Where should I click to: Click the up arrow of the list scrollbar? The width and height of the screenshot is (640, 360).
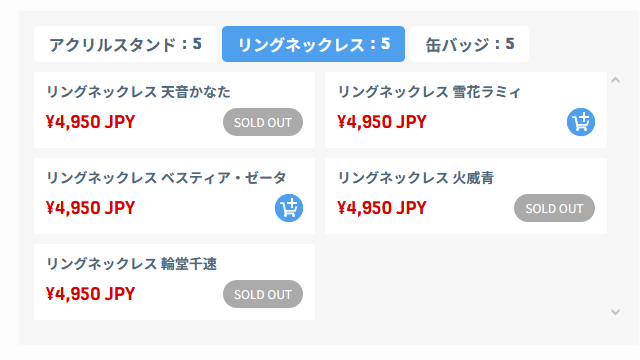tap(616, 80)
